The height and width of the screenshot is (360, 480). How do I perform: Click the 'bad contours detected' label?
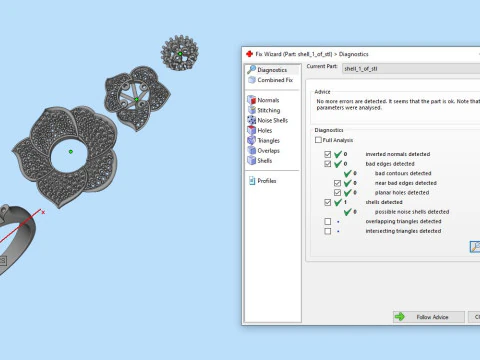point(403,173)
